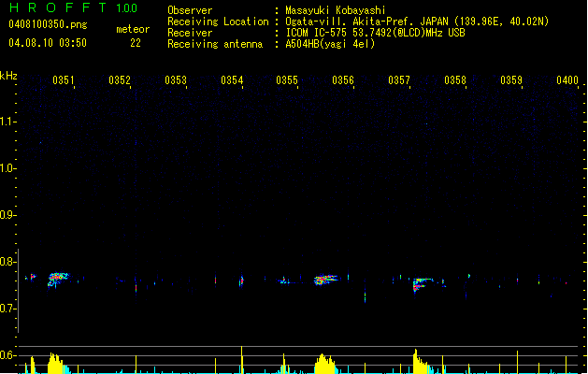Click the large meteor echo just before 0351
The image size is (588, 374).
pyautogui.click(x=58, y=279)
